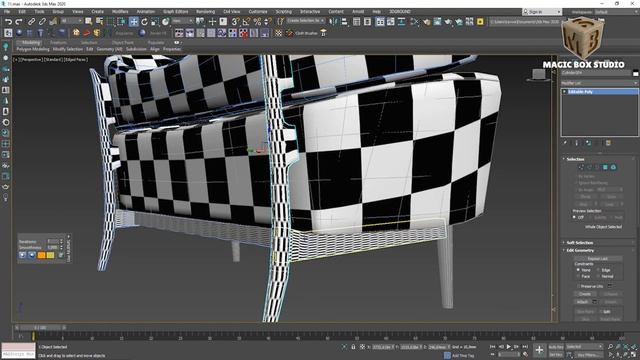
Task: Click the object color swatch beside name
Action: pyautogui.click(x=635, y=73)
